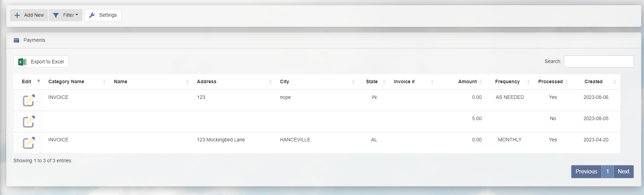Go to the Next page
The width and height of the screenshot is (644, 195).
point(623,172)
